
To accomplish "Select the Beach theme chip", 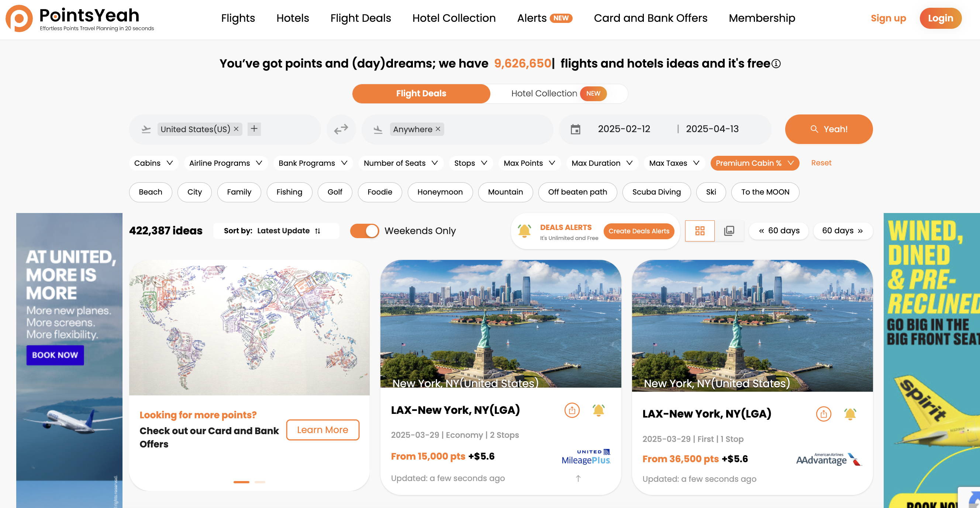I will click(x=151, y=192).
